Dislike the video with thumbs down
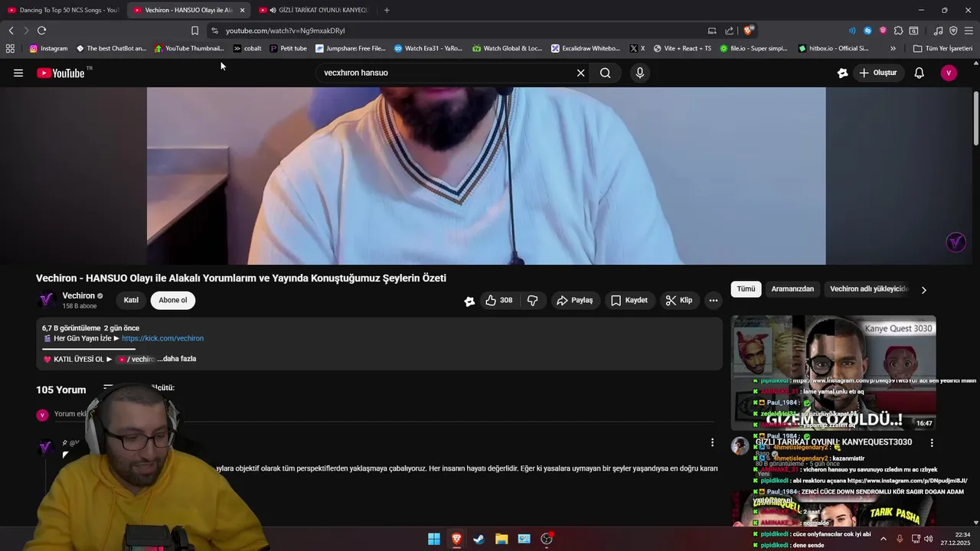 533,300
